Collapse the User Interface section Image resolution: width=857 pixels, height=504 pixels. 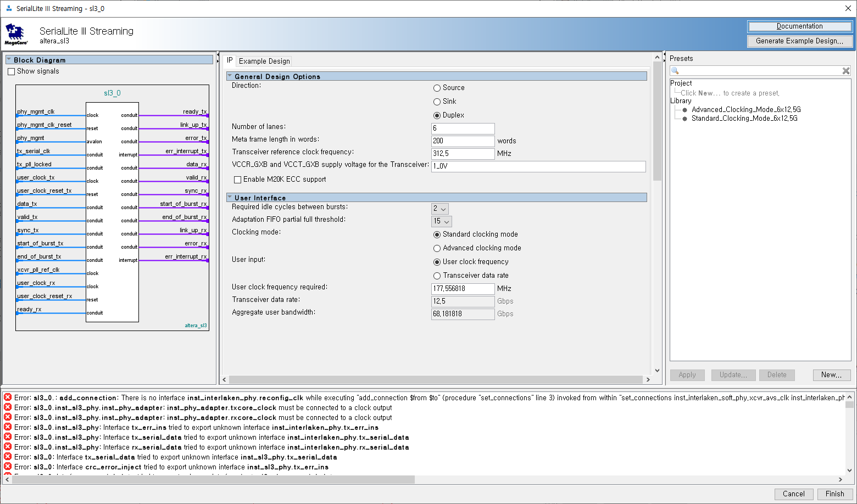point(230,198)
